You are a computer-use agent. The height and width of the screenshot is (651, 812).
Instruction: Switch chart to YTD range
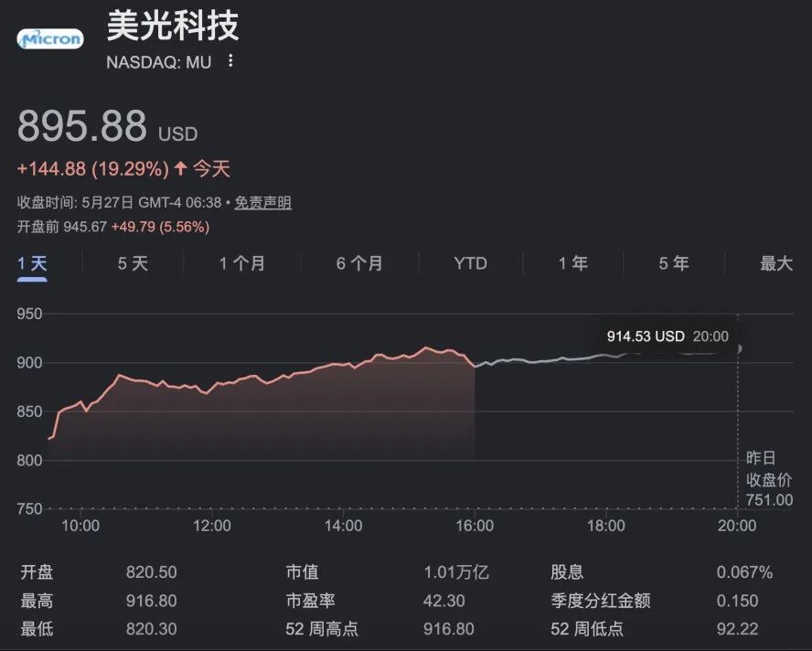click(470, 263)
